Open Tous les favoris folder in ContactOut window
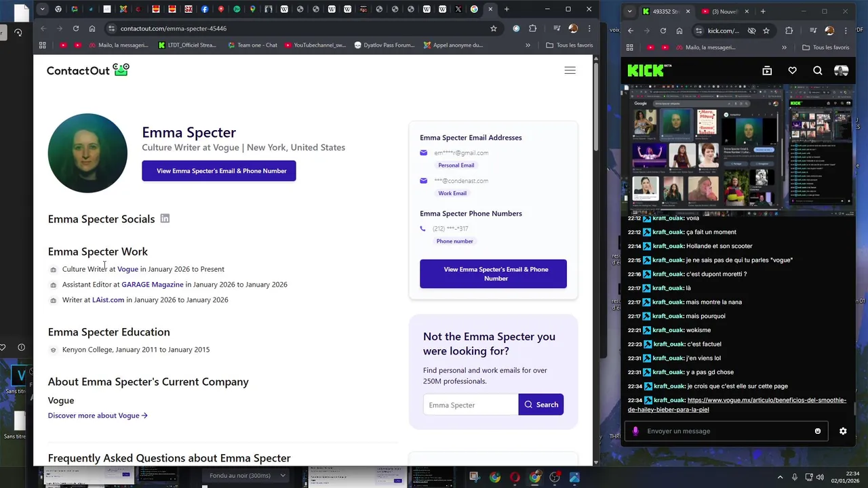The image size is (868, 488). coord(569,45)
